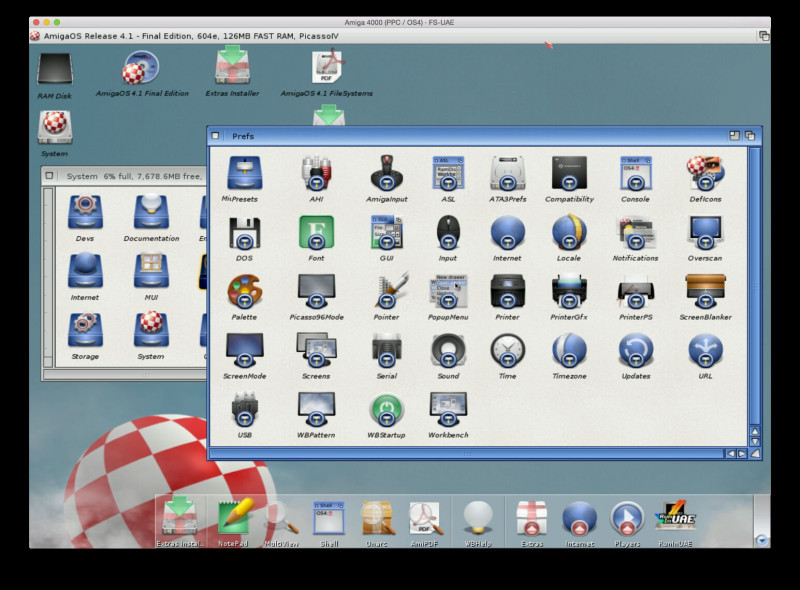Select the Printer prefs icon
800x590 pixels.
pyautogui.click(x=508, y=292)
